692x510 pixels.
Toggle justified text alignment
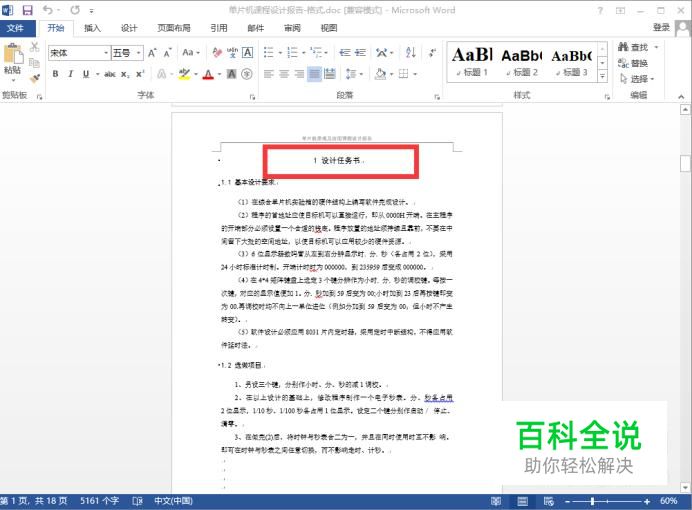tap(314, 74)
